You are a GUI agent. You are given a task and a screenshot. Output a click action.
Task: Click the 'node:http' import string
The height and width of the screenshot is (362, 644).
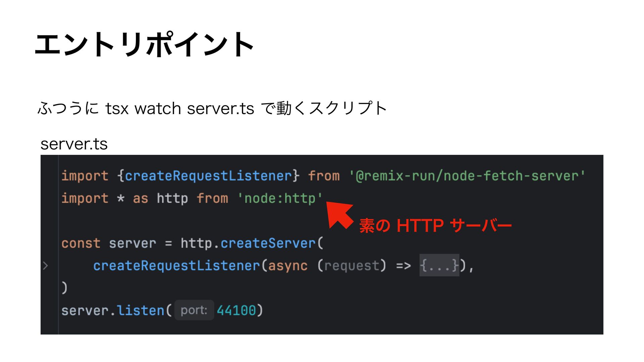click(280, 198)
